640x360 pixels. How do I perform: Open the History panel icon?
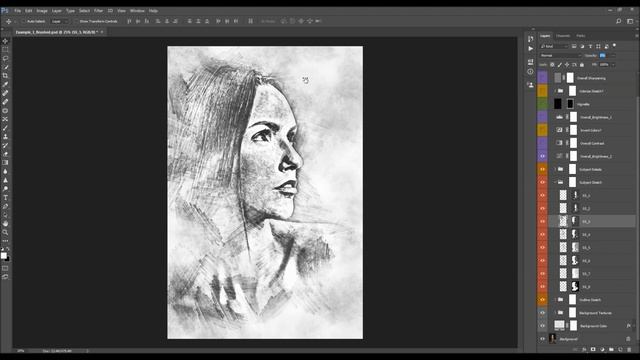(531, 39)
